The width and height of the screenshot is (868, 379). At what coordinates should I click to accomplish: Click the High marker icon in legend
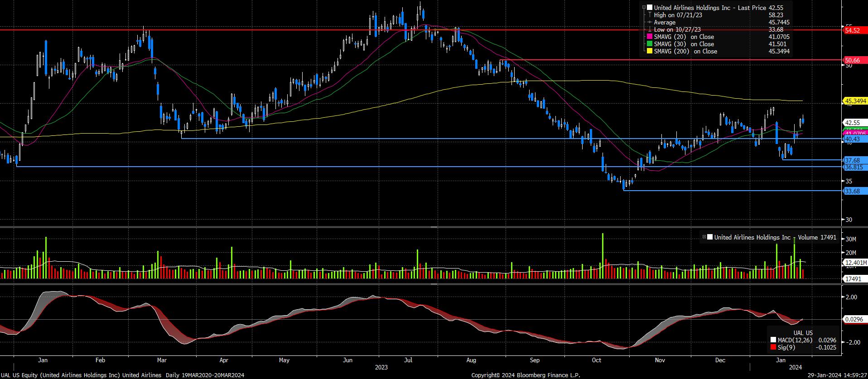(650, 15)
